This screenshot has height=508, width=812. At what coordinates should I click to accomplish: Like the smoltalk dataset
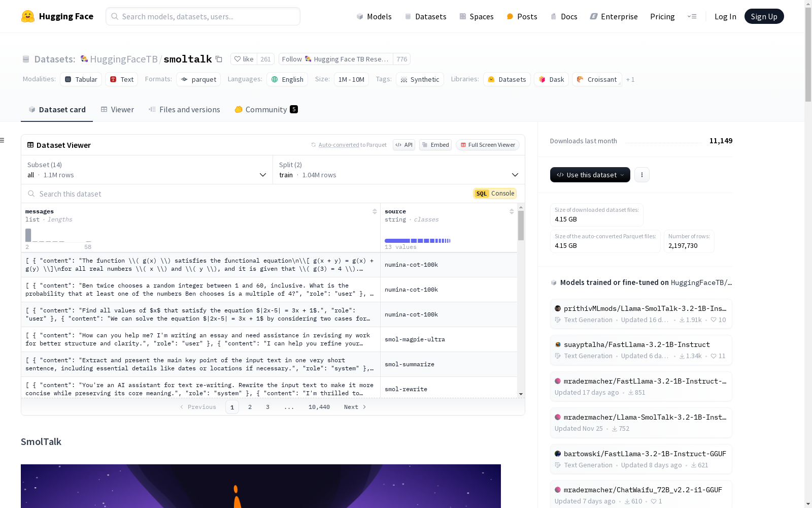(x=244, y=59)
